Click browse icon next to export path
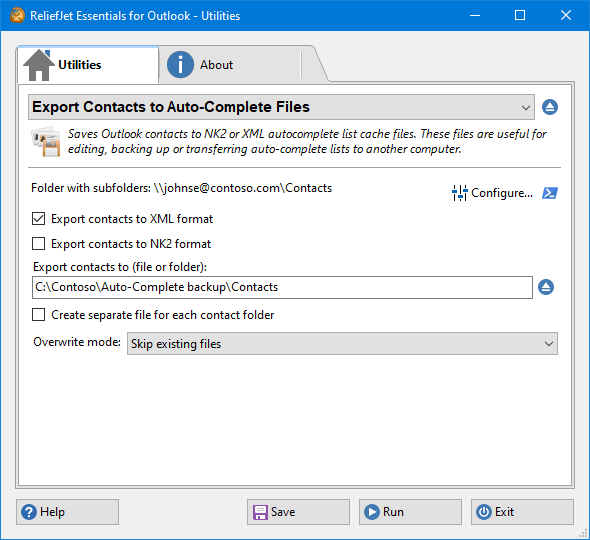Image resolution: width=590 pixels, height=540 pixels. point(546,287)
